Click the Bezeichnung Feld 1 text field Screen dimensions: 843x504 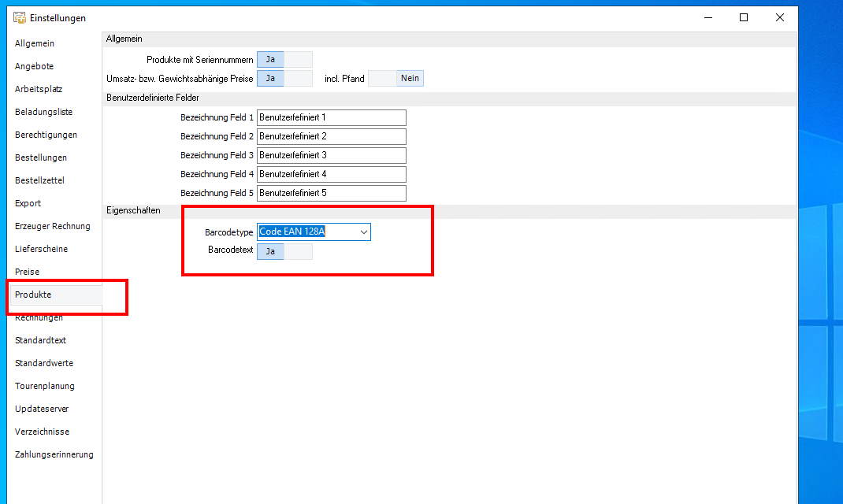[331, 117]
